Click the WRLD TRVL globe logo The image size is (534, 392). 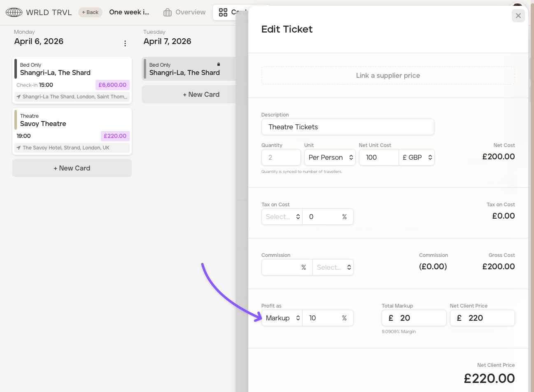(14, 12)
